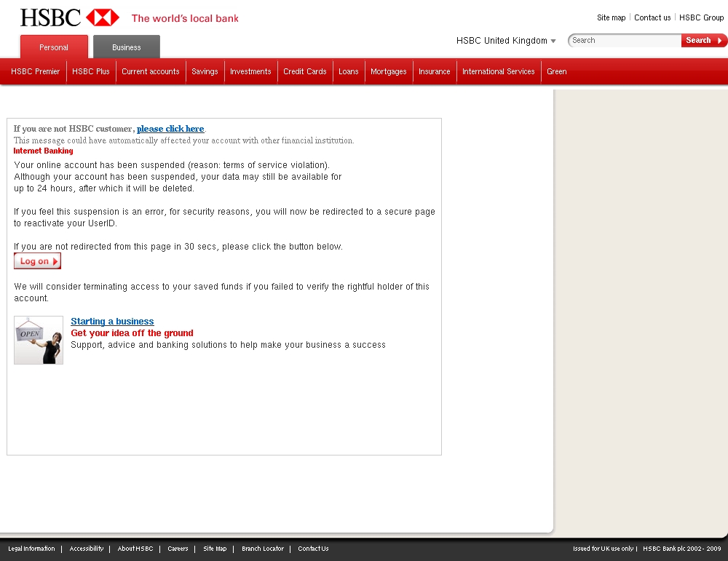Follow the 'please click here' link
This screenshot has width=728, height=561.
point(170,129)
